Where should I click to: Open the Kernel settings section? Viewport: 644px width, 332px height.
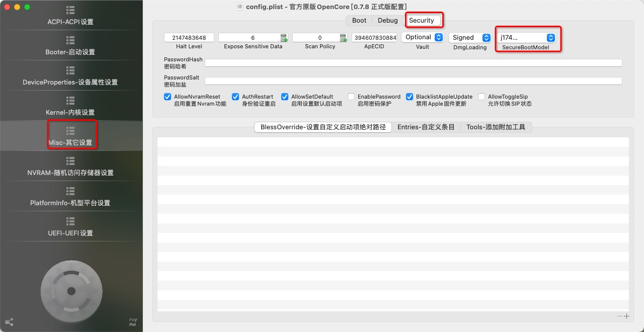[70, 107]
